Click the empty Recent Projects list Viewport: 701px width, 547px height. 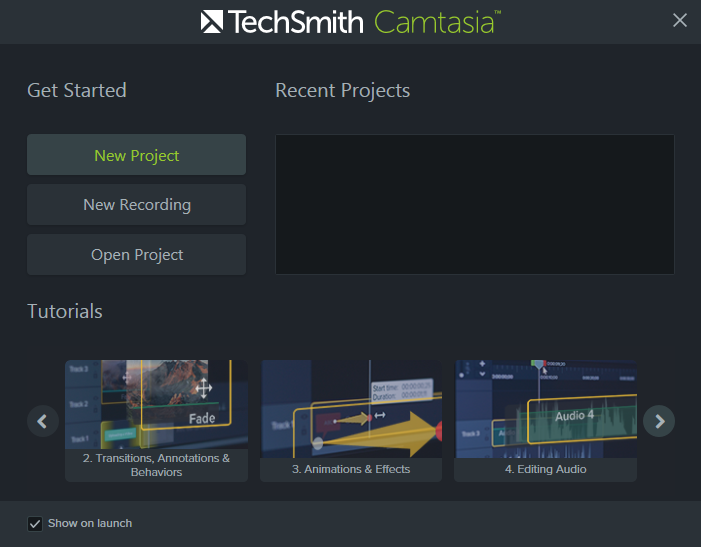tap(475, 204)
